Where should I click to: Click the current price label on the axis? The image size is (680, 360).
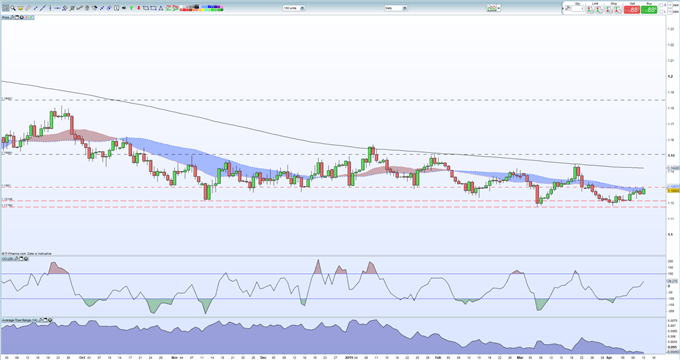click(673, 190)
